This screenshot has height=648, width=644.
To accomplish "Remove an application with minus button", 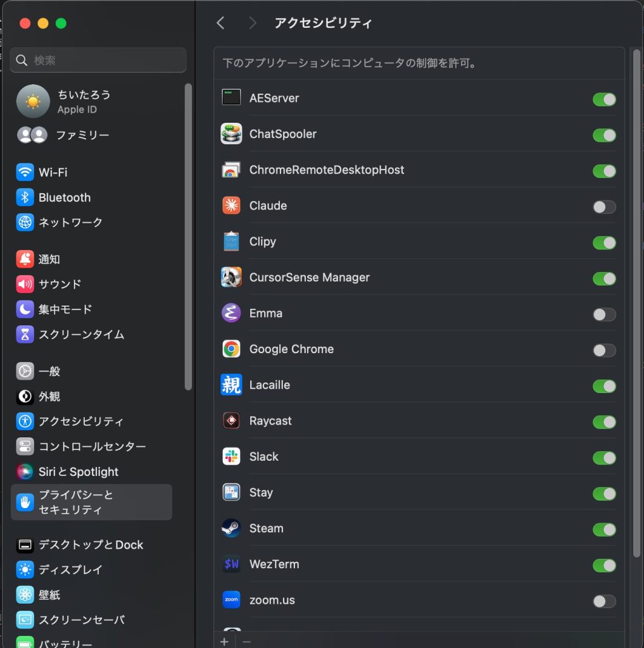I will [x=246, y=642].
